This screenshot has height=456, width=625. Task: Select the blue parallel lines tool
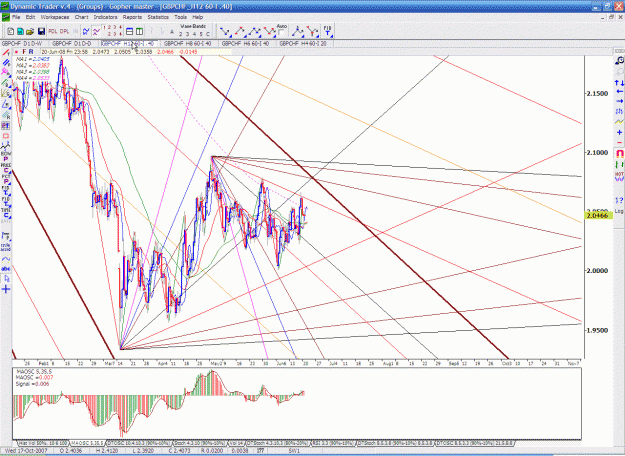tap(6, 63)
